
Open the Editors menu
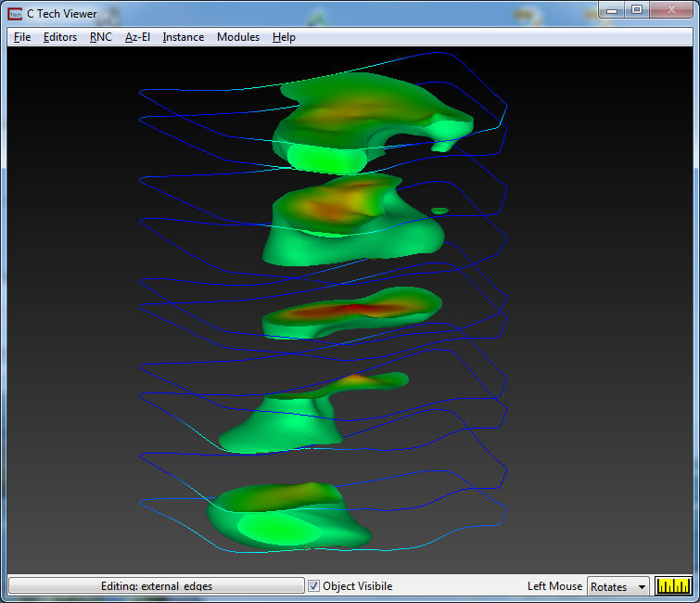pyautogui.click(x=60, y=37)
